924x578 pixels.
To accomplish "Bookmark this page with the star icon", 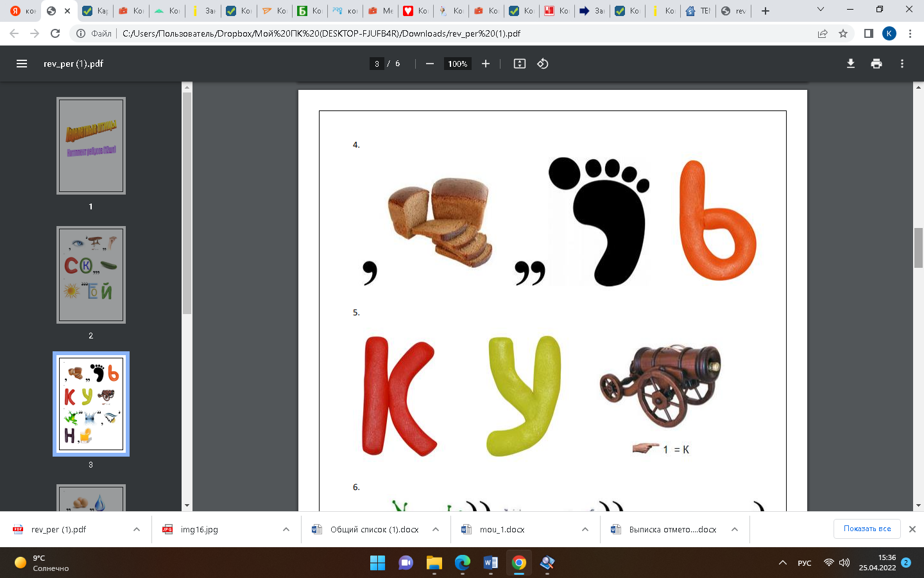I will tap(843, 33).
